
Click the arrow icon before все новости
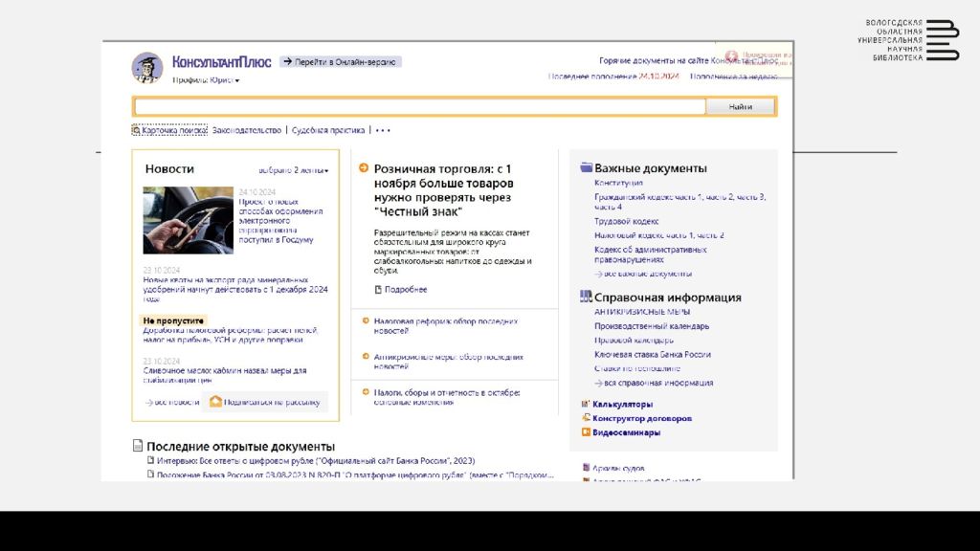[x=148, y=403]
